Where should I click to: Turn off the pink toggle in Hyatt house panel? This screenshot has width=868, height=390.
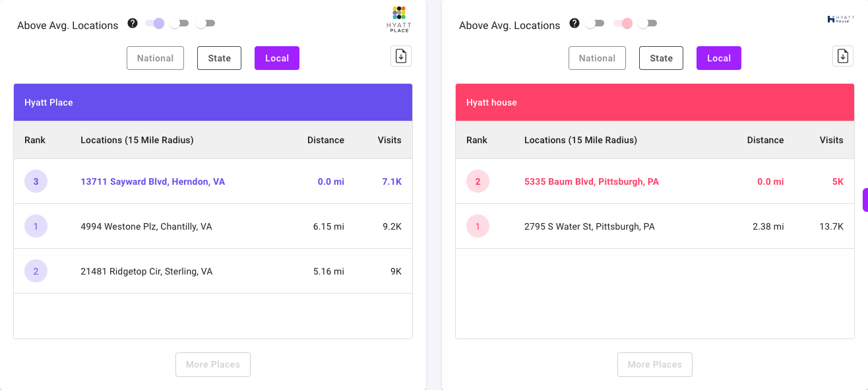coord(623,23)
